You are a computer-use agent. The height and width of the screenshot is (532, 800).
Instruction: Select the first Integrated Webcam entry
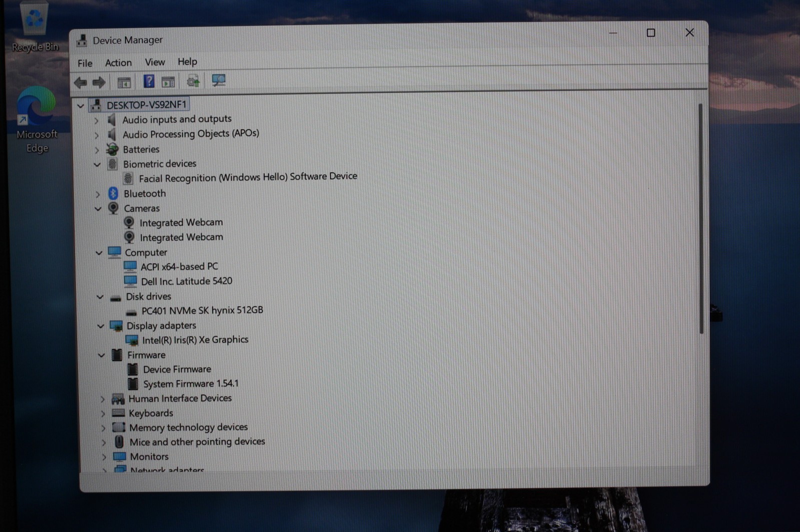[181, 222]
